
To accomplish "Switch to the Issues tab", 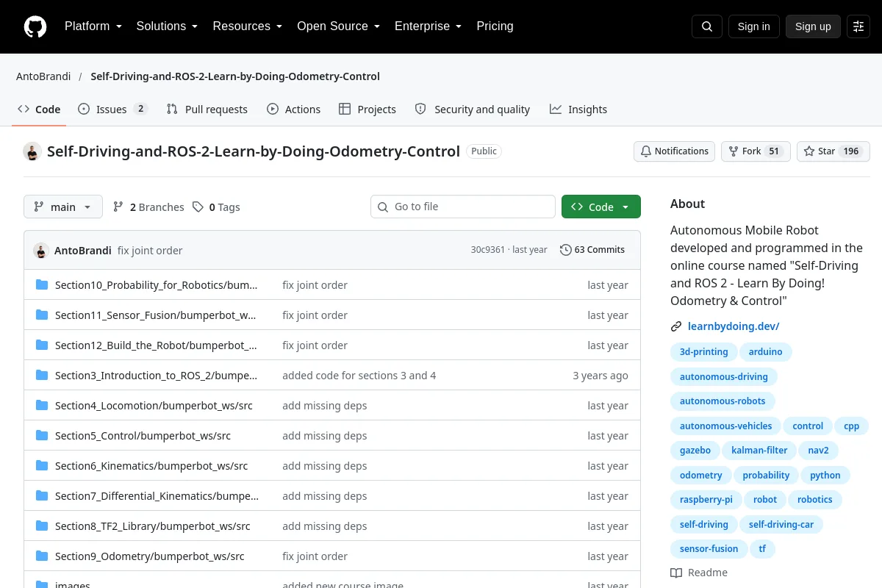I will pos(113,110).
